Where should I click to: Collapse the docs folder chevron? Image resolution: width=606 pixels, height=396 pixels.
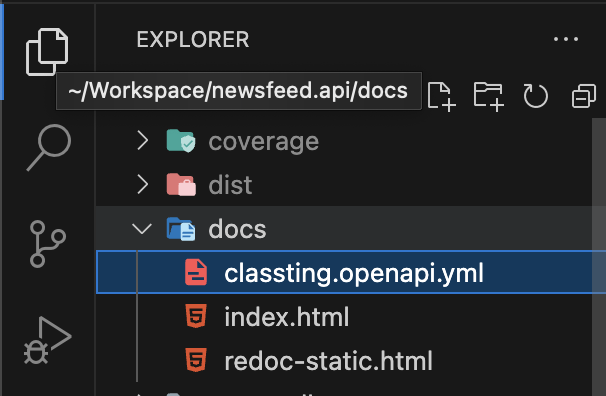click(x=142, y=228)
